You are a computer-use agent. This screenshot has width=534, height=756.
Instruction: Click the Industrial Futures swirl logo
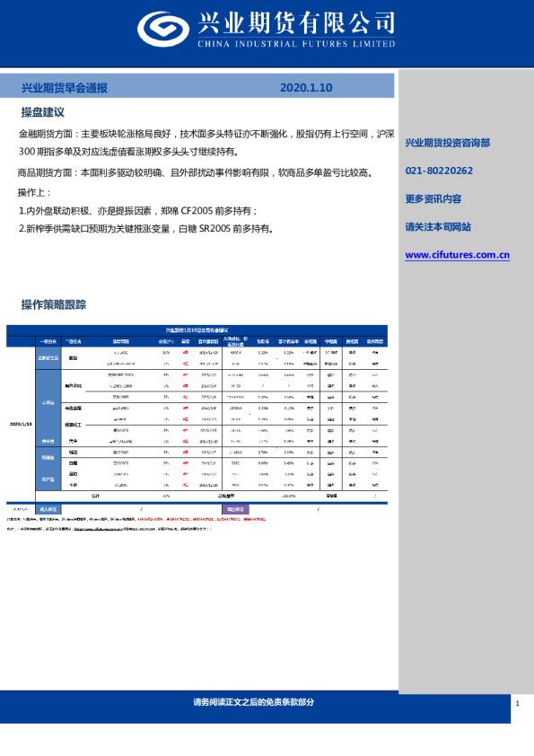pyautogui.click(x=163, y=30)
